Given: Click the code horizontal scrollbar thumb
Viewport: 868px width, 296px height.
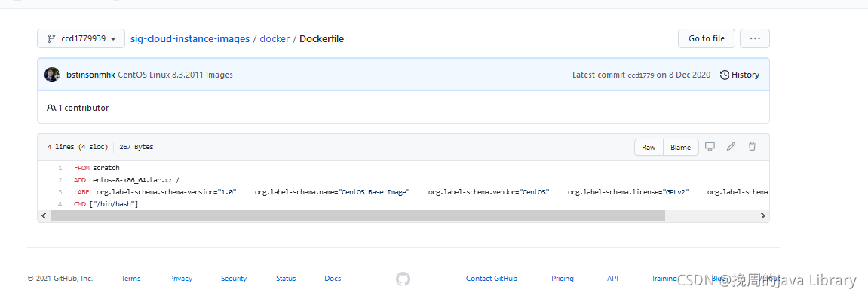Looking at the screenshot, I should (357, 215).
